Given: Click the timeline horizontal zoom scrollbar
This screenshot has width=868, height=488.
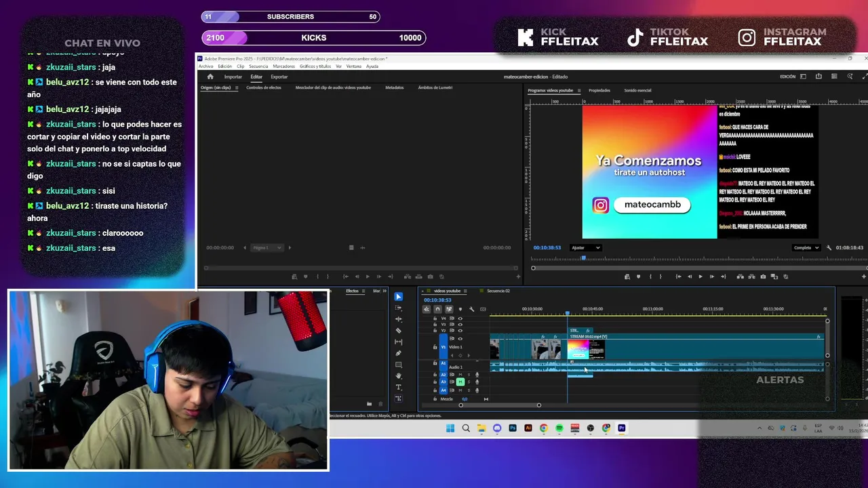Looking at the screenshot, I should (x=500, y=405).
